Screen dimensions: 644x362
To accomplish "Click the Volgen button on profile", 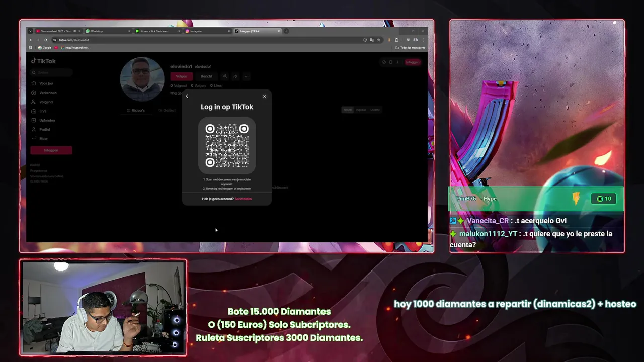I will click(x=182, y=76).
